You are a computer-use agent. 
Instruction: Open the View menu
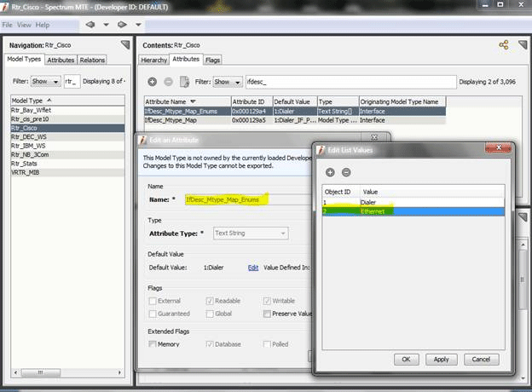25,25
